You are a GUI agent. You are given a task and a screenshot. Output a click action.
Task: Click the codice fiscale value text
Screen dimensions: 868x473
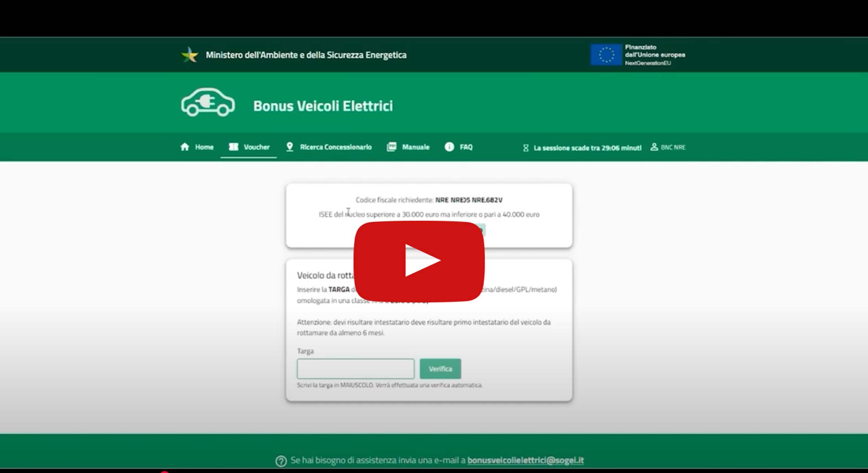pyautogui.click(x=469, y=200)
